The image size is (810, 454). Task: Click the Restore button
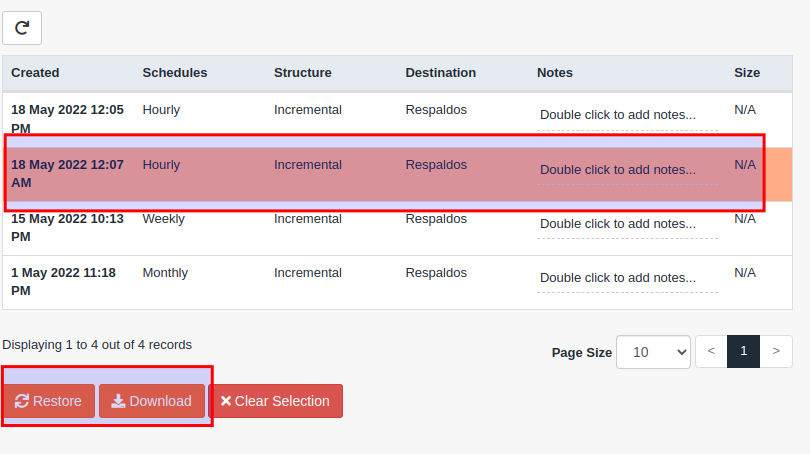point(49,401)
